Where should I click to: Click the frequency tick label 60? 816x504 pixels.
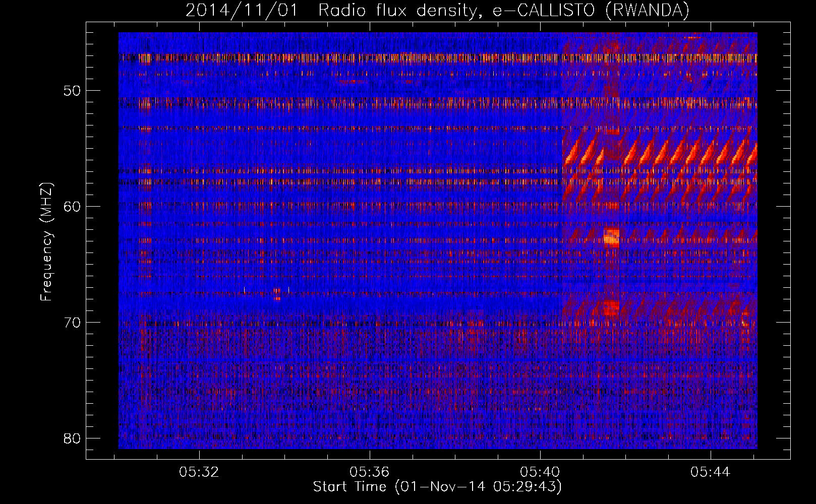[x=73, y=207]
